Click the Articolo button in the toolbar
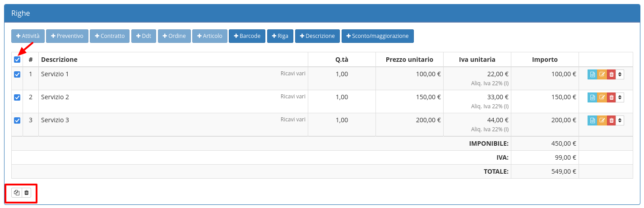 click(209, 36)
